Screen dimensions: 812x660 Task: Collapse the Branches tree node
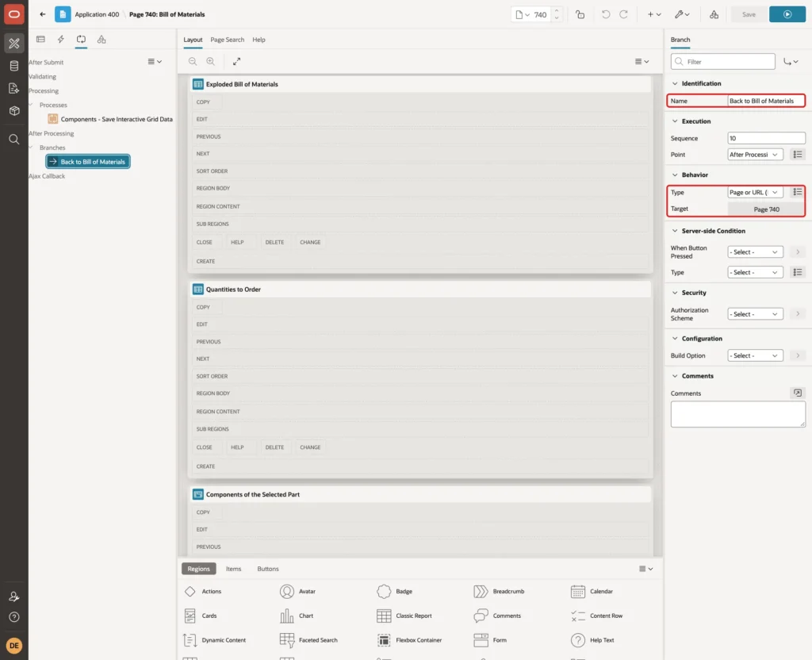[31, 148]
